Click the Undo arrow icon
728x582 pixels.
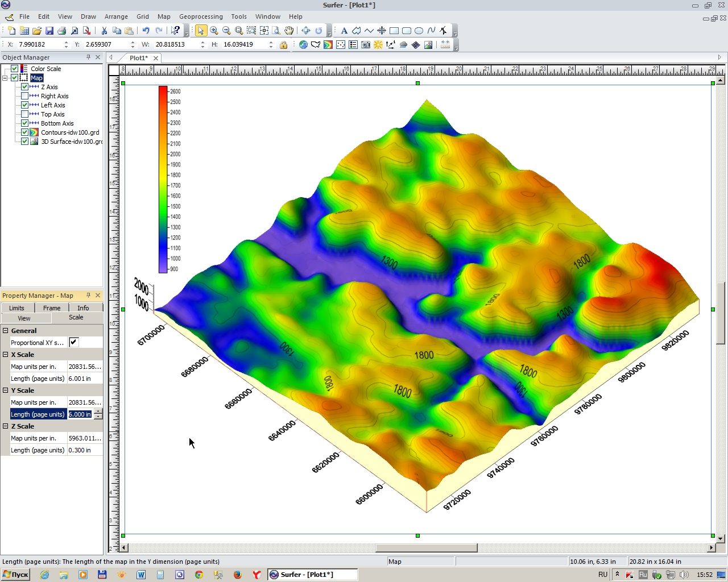pos(146,31)
